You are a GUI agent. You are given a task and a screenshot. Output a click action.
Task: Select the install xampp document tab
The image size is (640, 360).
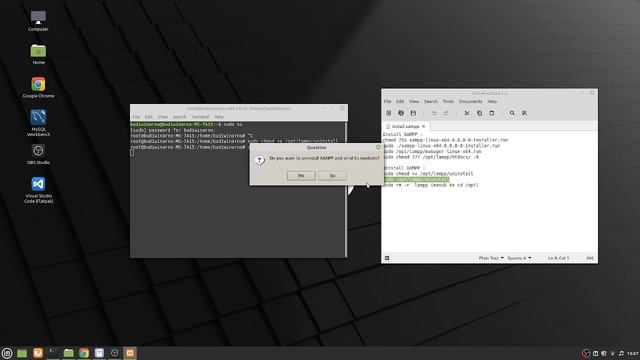coord(405,127)
